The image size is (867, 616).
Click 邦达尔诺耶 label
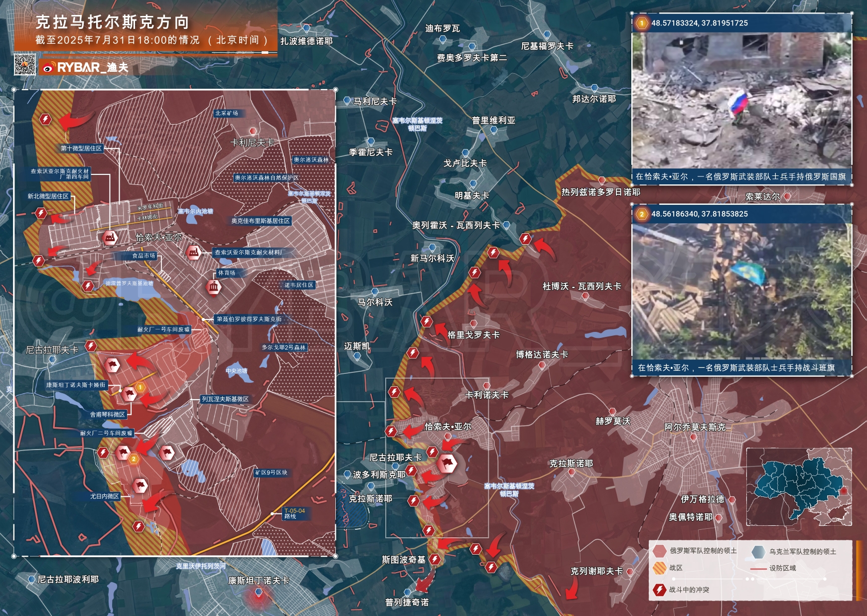[x=594, y=99]
